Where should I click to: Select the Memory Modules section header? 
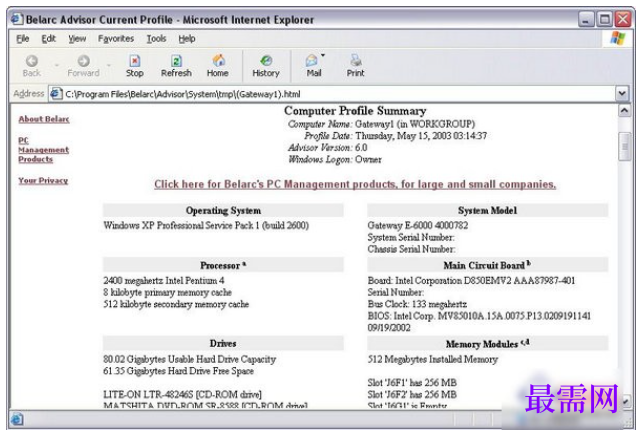(488, 344)
